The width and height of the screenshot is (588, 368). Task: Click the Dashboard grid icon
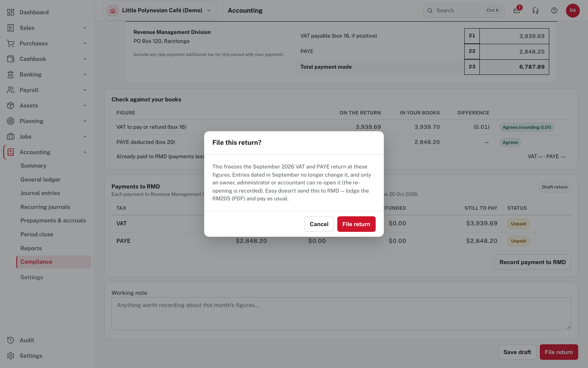coord(10,12)
